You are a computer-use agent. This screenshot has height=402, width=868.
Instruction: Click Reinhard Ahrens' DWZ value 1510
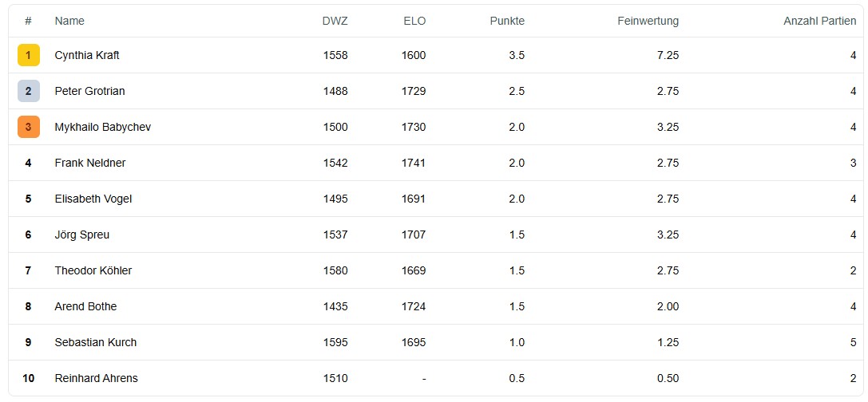[335, 378]
